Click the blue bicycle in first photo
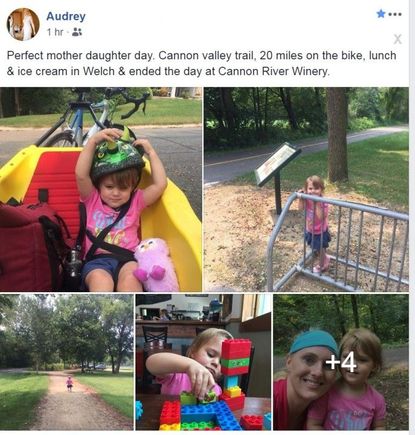Viewport: 415px width, 435px height. click(x=94, y=117)
